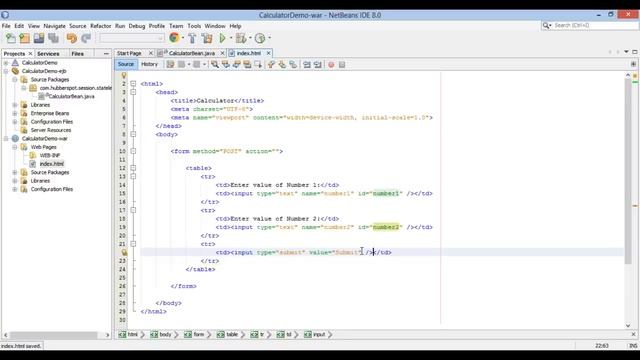The height and width of the screenshot is (360, 640).
Task: Click the Stop Macro Recording icon
Action: pos(342,64)
